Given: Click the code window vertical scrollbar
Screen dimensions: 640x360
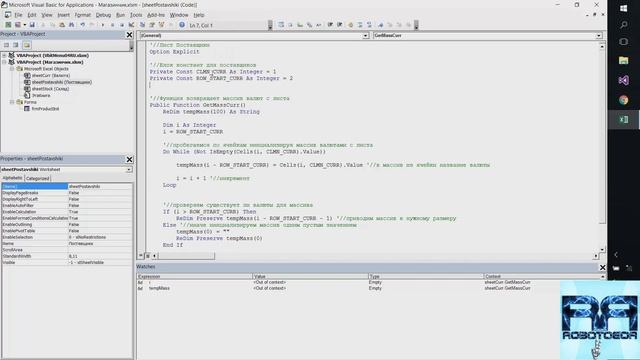Looking at the screenshot, I should (x=602, y=148).
